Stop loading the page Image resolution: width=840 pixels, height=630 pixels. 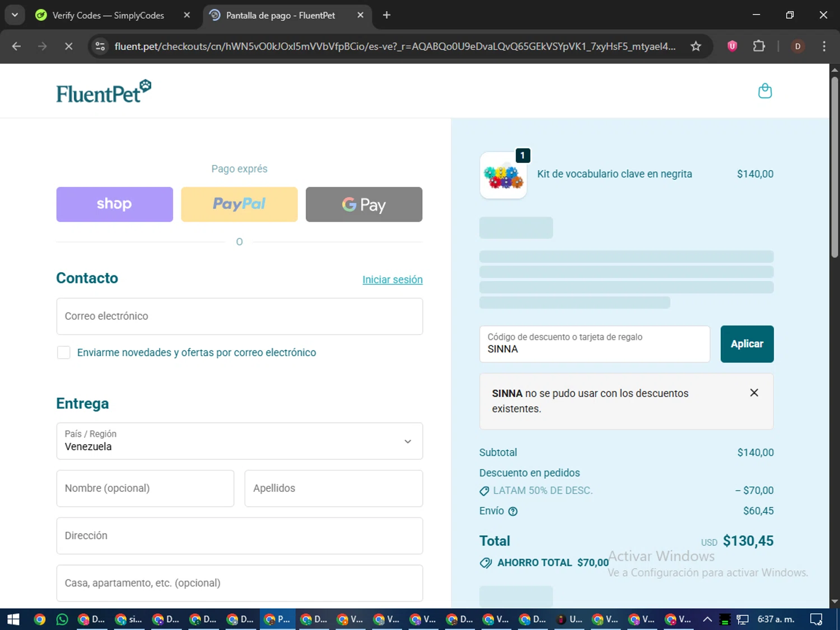click(68, 46)
